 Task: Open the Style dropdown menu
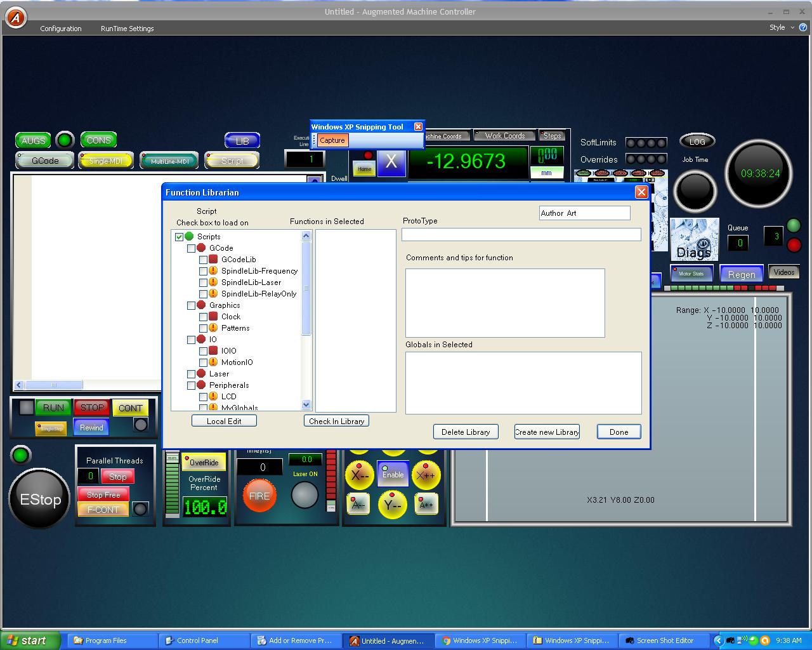click(781, 28)
